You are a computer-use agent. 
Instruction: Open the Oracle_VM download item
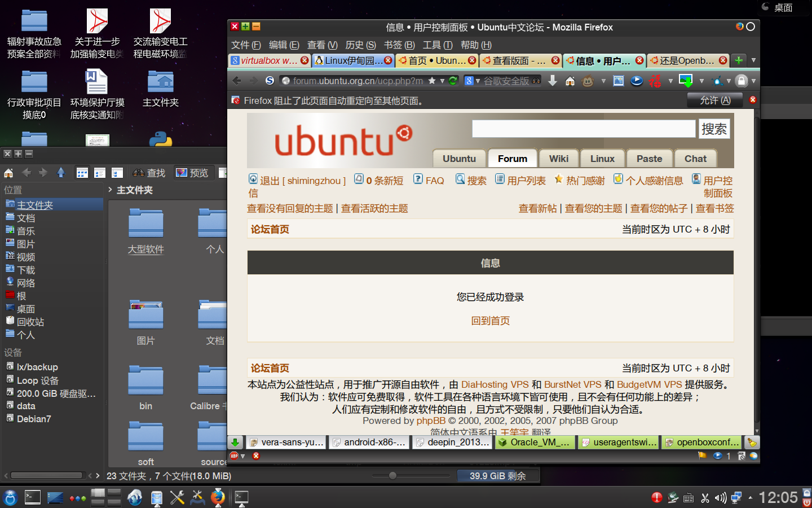click(x=535, y=443)
